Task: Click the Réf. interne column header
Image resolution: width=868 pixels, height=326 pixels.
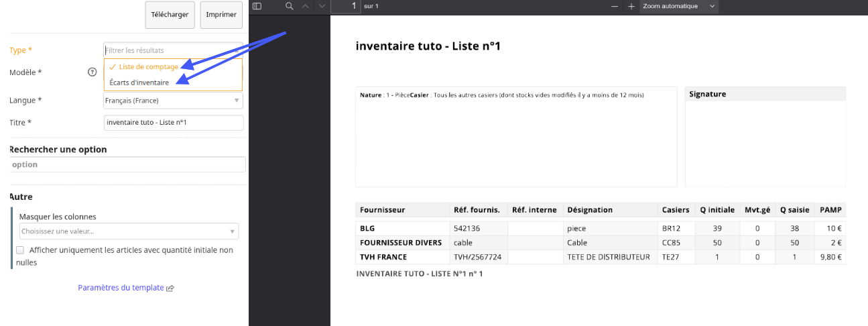Action: coord(534,210)
